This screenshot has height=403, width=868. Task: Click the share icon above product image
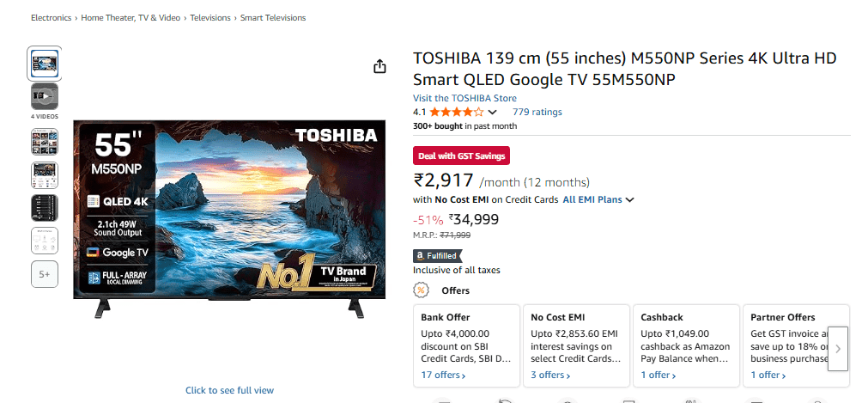(x=380, y=67)
